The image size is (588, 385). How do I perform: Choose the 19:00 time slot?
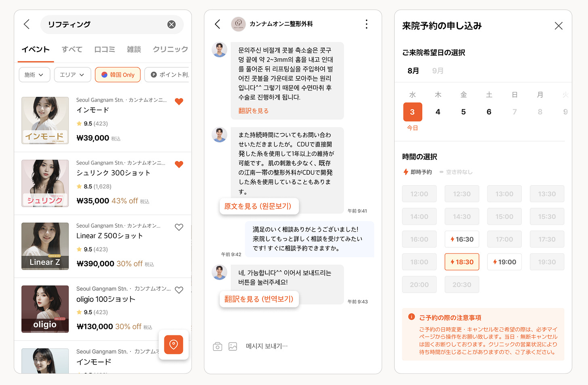(504, 262)
